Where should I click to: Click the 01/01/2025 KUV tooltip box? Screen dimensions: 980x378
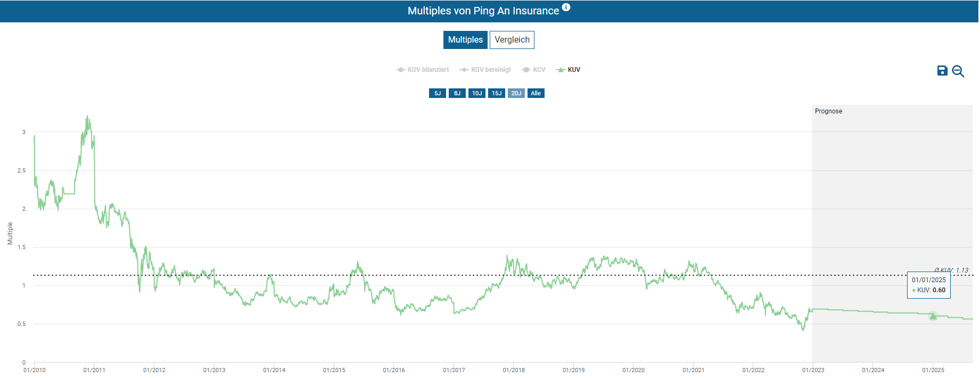pyautogui.click(x=928, y=285)
